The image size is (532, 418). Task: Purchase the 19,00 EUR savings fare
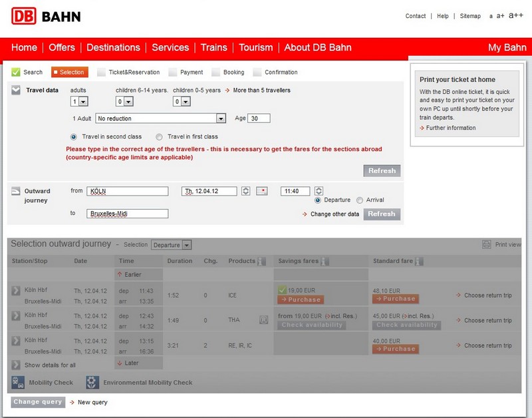[x=301, y=300]
